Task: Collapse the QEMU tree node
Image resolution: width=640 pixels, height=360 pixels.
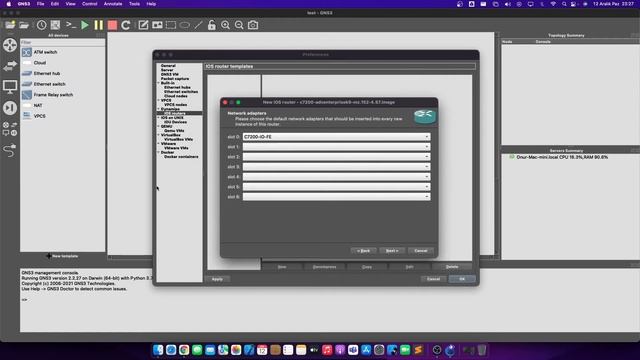Action: [159, 126]
